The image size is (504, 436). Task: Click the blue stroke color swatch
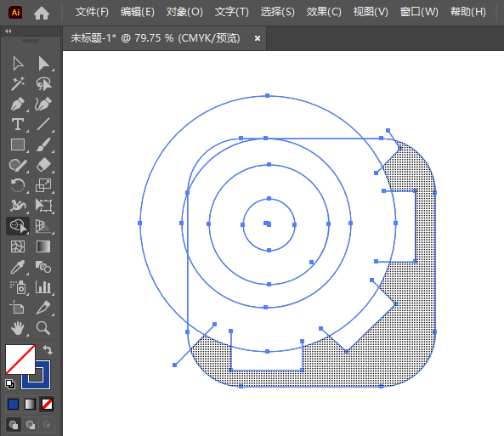(x=36, y=375)
